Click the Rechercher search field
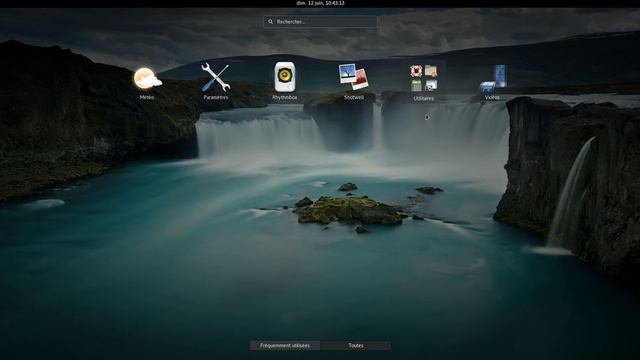Viewport: 640px width, 360px height. click(320, 22)
